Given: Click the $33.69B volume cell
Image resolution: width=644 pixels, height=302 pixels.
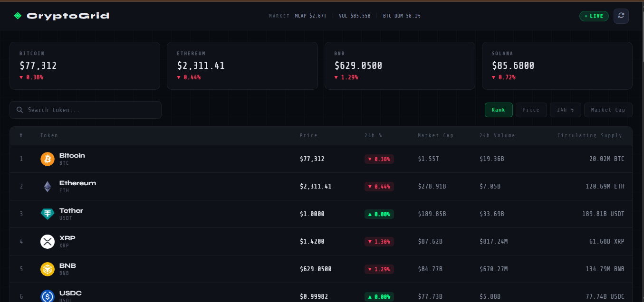Looking at the screenshot, I should coord(492,214).
